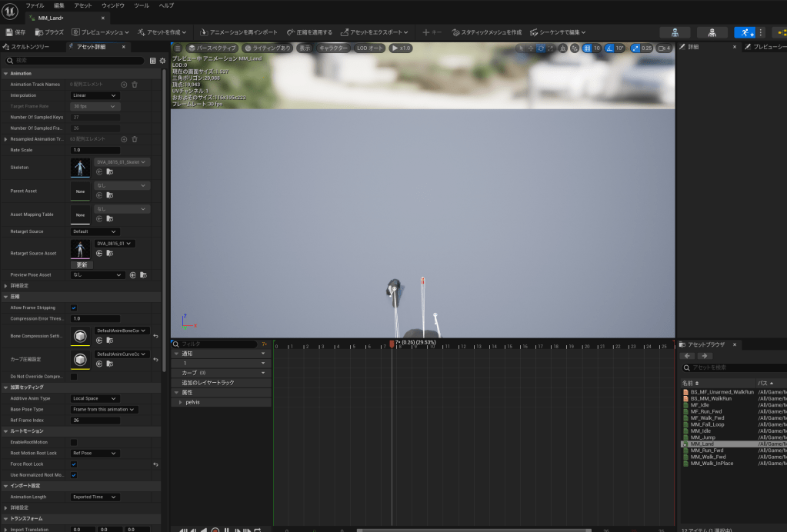Reset Force Root Lock to default
Image resolution: width=787 pixels, height=532 pixels.
click(x=155, y=464)
